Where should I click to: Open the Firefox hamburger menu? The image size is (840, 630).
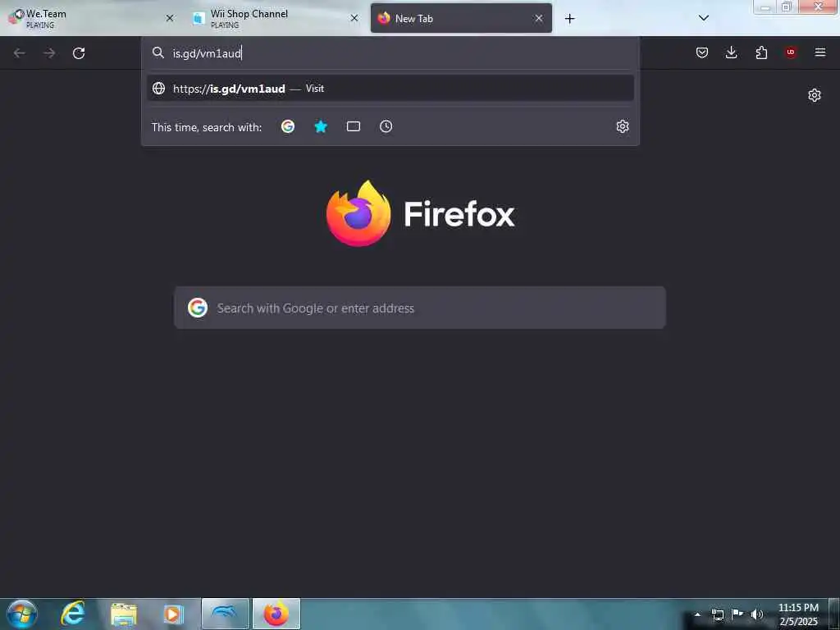pyautogui.click(x=820, y=52)
